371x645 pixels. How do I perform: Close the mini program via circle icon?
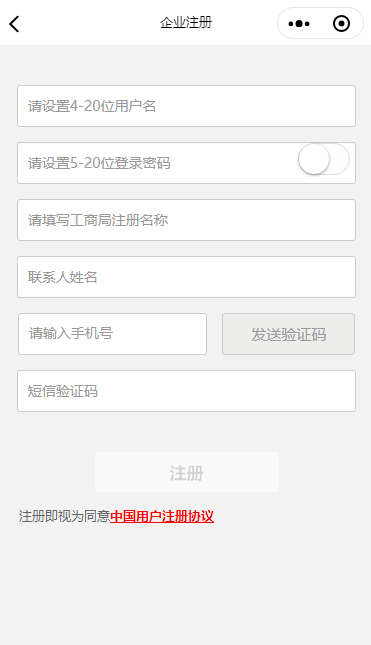(x=341, y=24)
